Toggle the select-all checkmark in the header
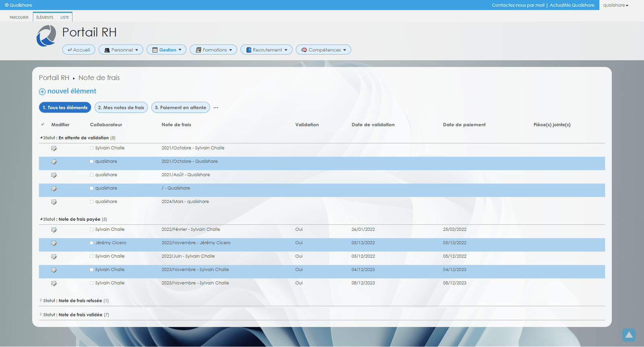The image size is (644, 347). coord(43,125)
